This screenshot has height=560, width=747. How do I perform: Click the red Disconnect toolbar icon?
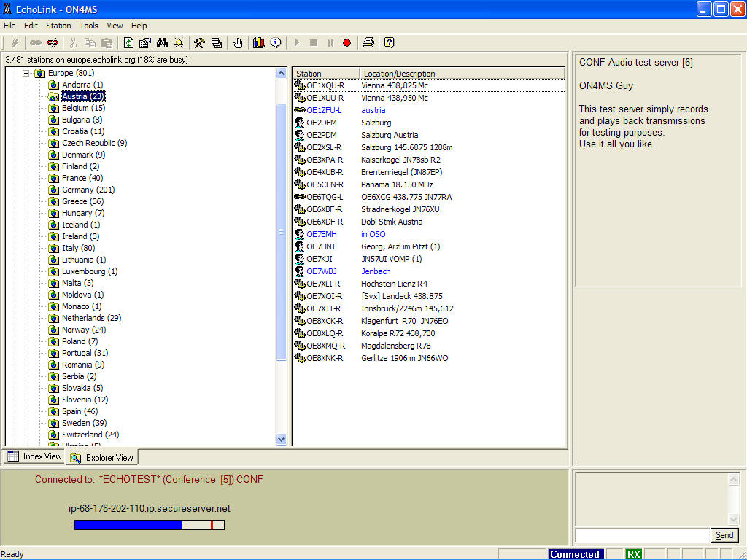tap(53, 43)
